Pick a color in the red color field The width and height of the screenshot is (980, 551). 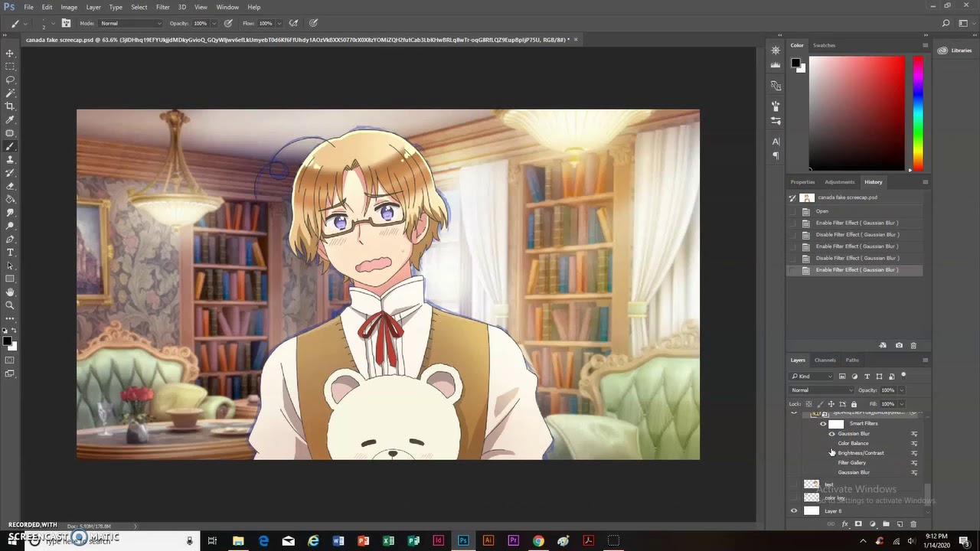[x=857, y=113]
